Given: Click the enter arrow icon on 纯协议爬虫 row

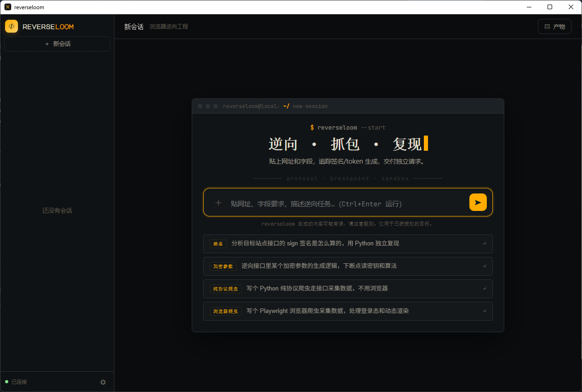Looking at the screenshot, I should [x=485, y=289].
